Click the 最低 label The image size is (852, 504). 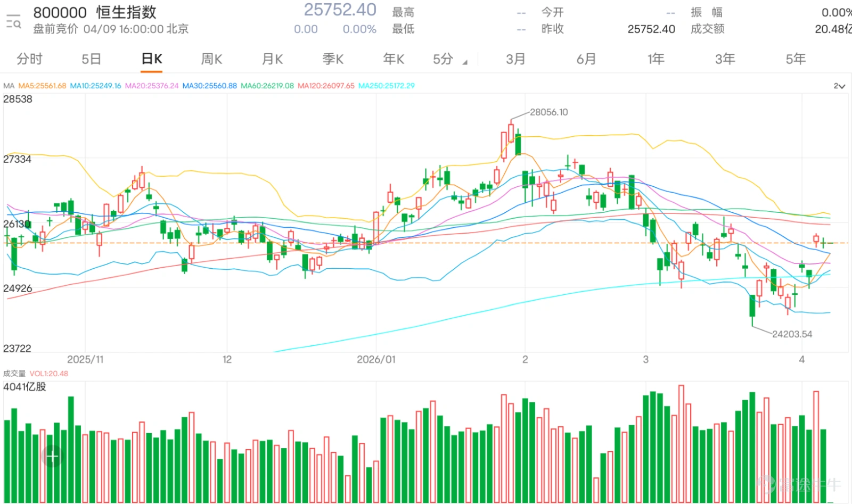pos(403,29)
